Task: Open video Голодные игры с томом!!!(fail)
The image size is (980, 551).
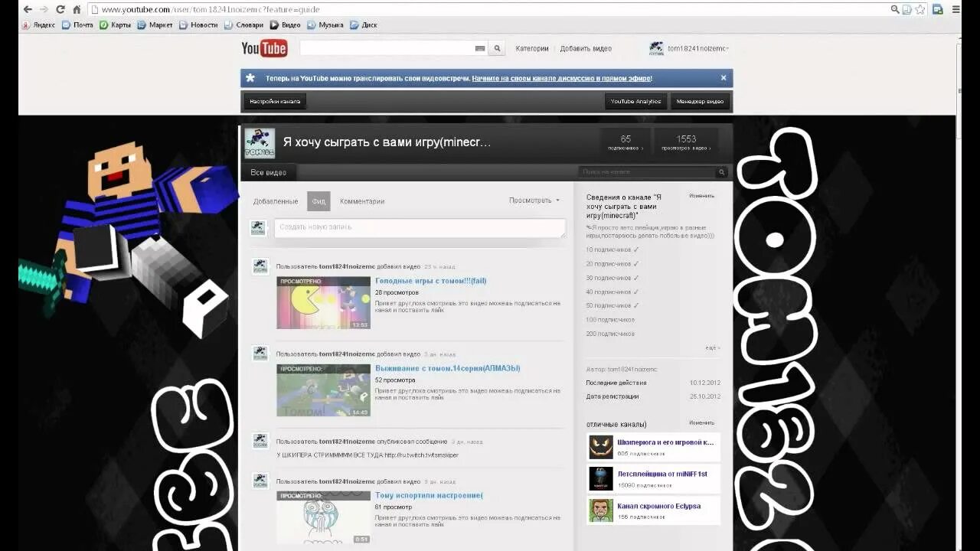Action: click(430, 281)
